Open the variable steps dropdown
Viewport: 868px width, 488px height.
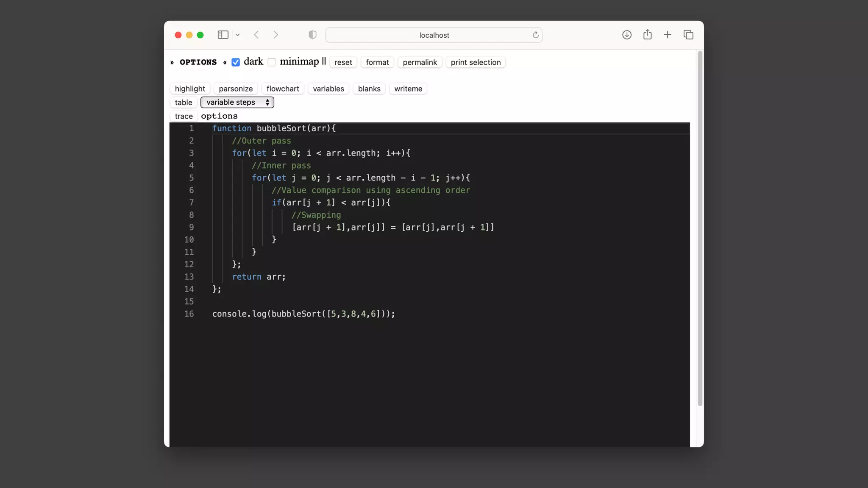point(237,102)
